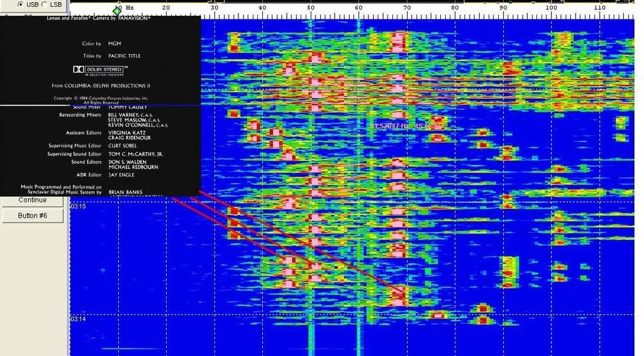This screenshot has width=644, height=356.
Task: Click the 50 Hz mark on frequency ruler
Action: pyautogui.click(x=311, y=8)
